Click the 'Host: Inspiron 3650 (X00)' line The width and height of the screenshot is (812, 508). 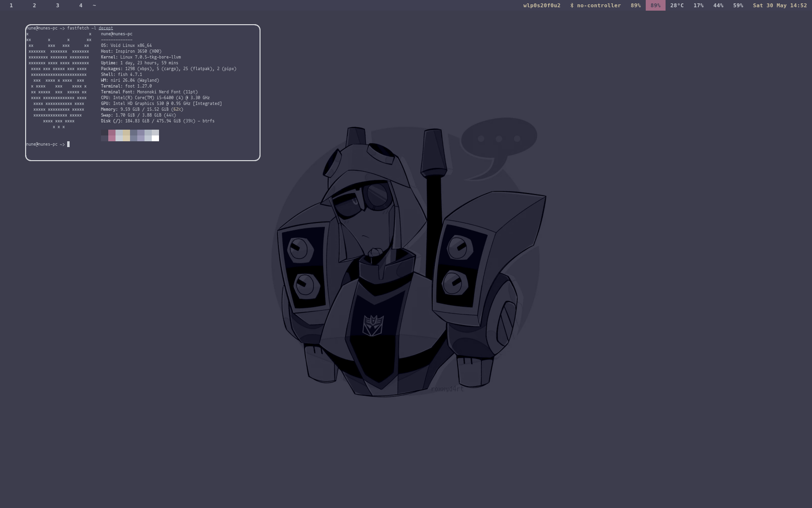(131, 51)
